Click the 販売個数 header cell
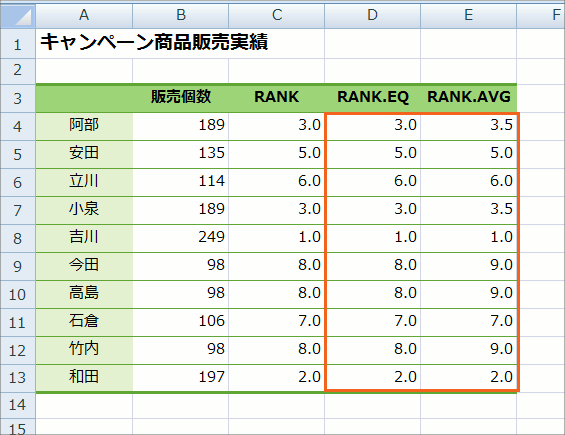The image size is (565, 435). tap(181, 97)
